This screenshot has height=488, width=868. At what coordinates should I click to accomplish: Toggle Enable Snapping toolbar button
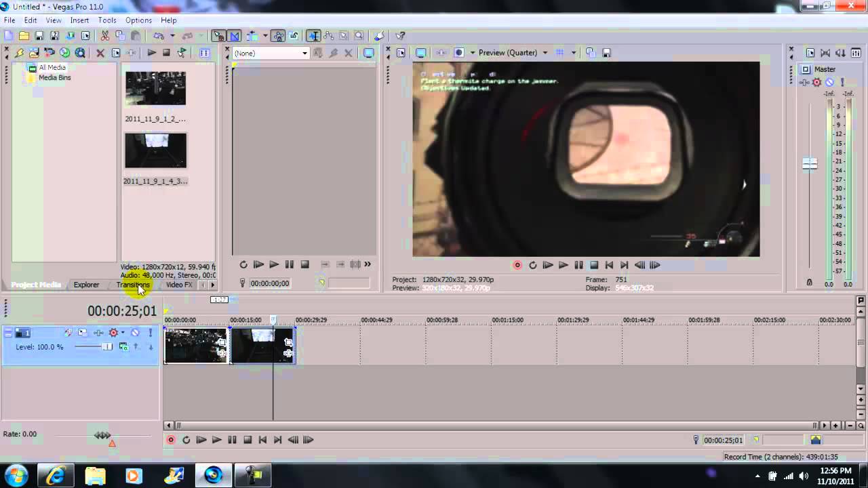(x=218, y=36)
